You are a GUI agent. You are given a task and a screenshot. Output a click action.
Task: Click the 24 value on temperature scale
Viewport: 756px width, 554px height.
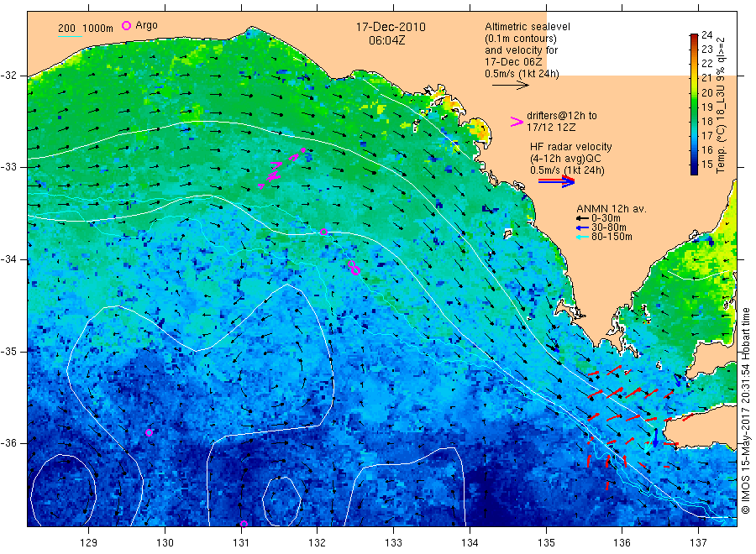706,35
